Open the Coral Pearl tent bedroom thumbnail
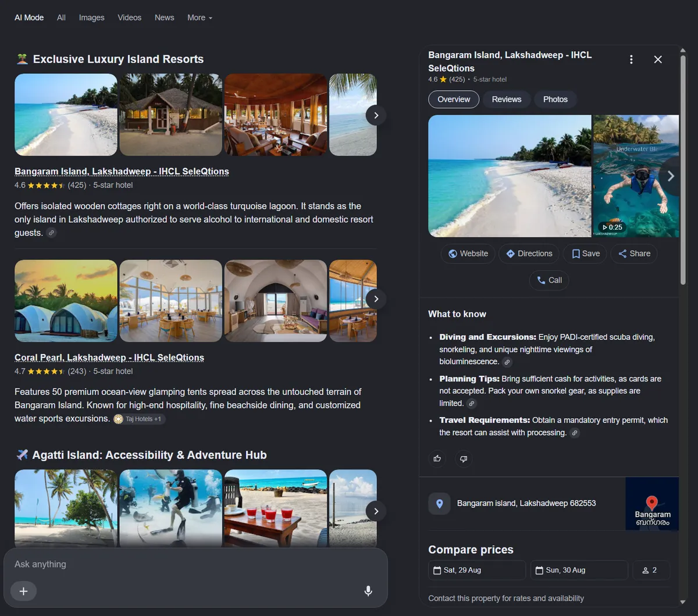Screen dimensions: 698x616 tap(276, 301)
